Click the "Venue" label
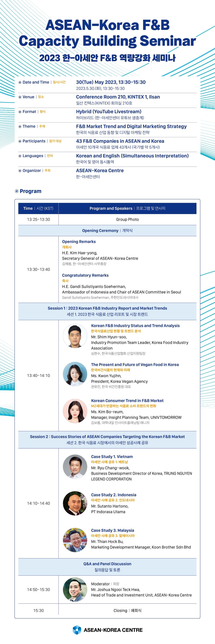Image resolution: width=215 pixels, height=644 pixels. (28, 97)
